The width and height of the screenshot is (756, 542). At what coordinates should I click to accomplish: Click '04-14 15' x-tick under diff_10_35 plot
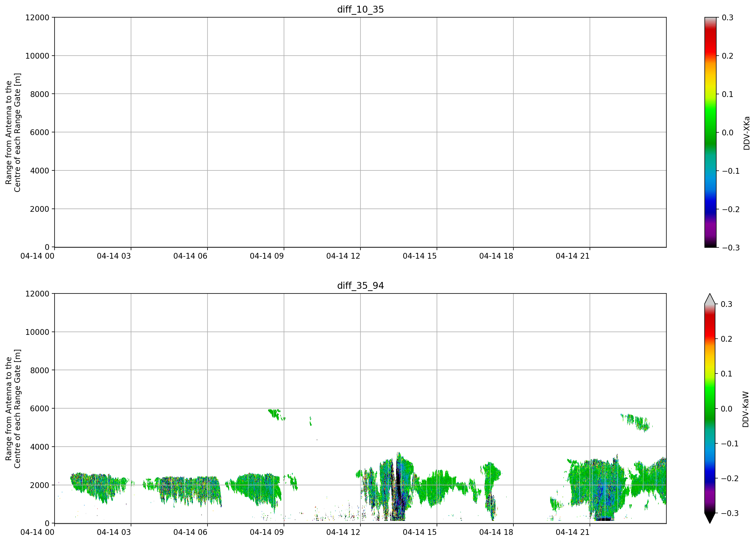click(420, 256)
